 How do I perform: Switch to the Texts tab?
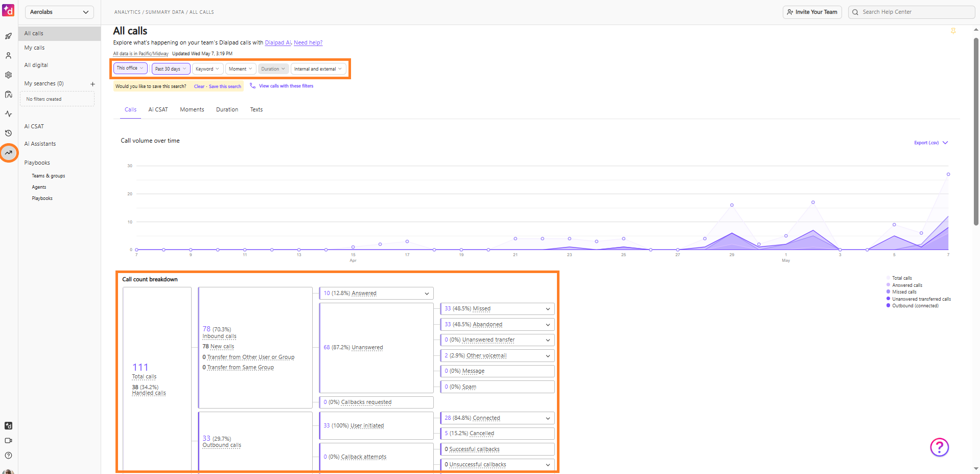pos(256,109)
